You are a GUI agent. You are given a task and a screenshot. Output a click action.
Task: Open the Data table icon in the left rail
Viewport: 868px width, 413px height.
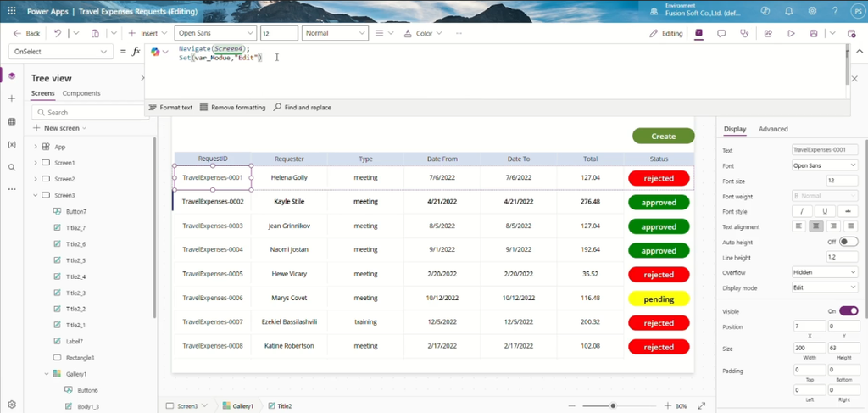[12, 121]
